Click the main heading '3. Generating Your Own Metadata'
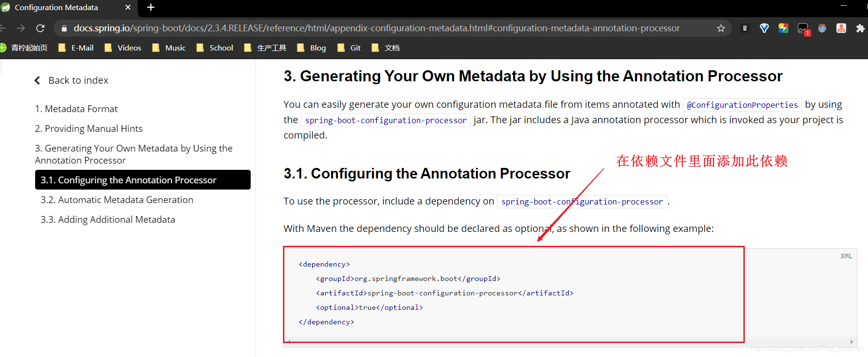 coord(533,76)
